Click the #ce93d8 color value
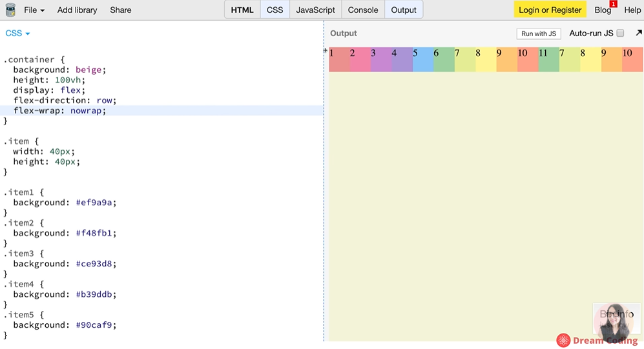644x349 pixels. pos(94,264)
